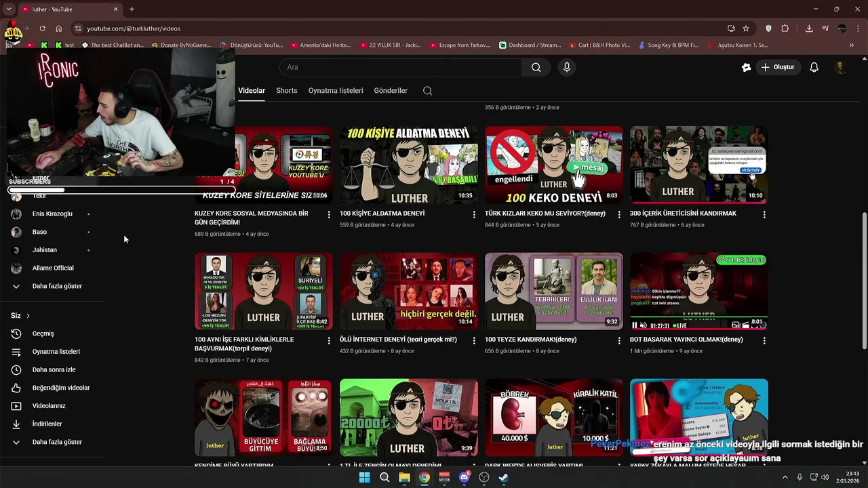The height and width of the screenshot is (488, 868).
Task: Open browser downloads icon
Action: pos(809,28)
